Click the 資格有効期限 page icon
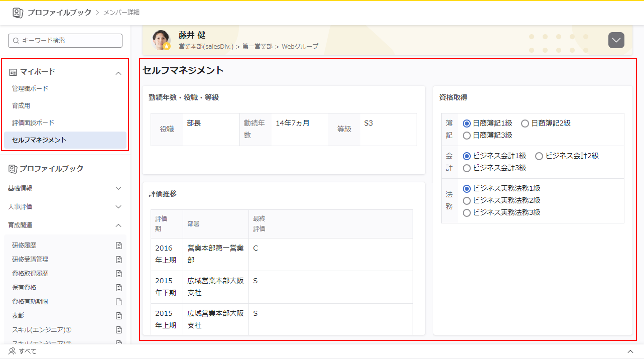 click(119, 301)
